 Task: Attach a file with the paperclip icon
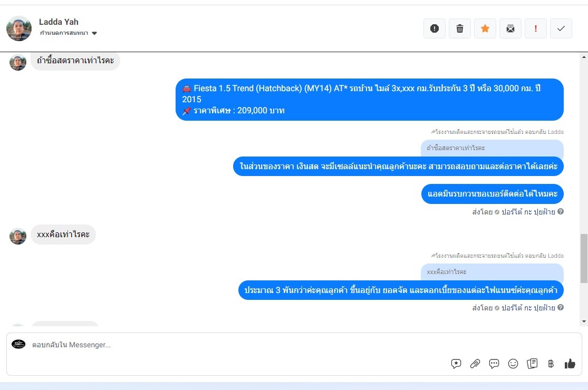point(475,364)
